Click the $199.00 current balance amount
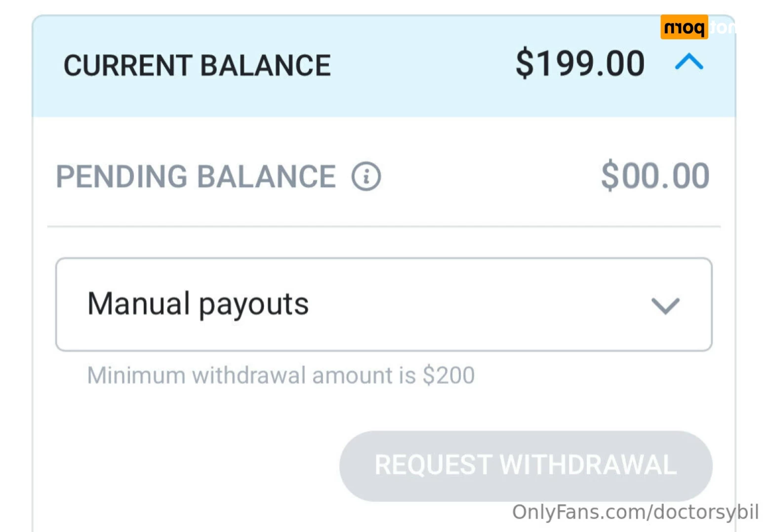Screen dimensions: 768x532 click(580, 64)
